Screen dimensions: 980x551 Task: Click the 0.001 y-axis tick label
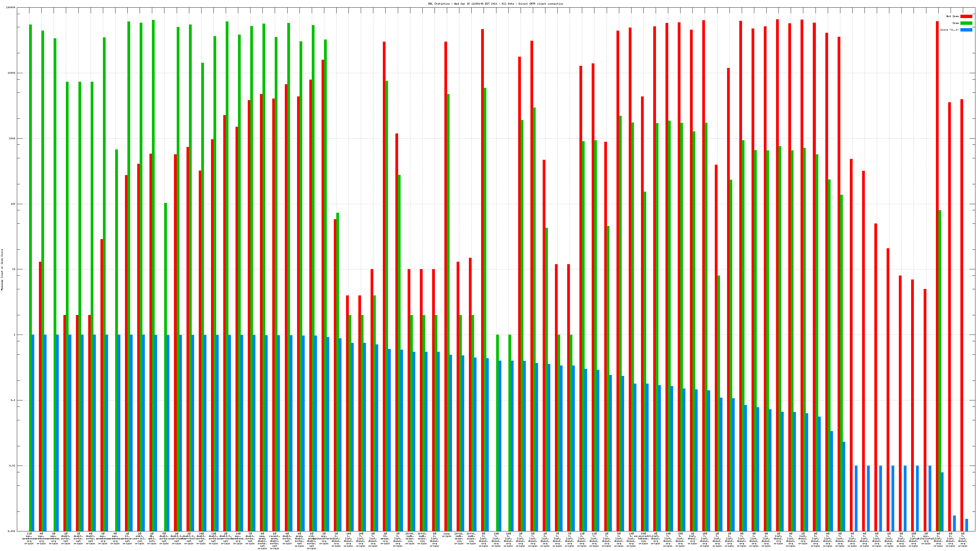tap(12, 531)
